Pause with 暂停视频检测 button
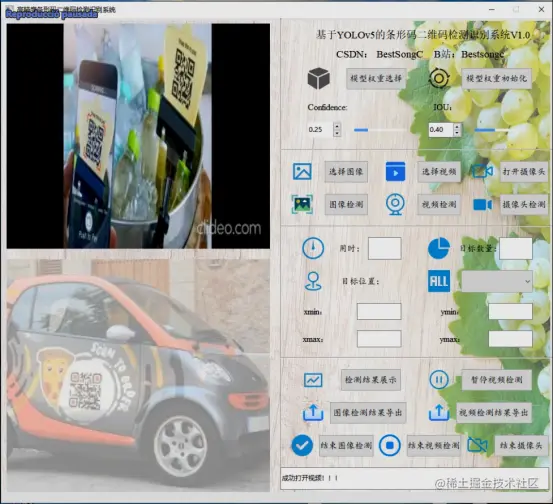This screenshot has width=553, height=504. (x=497, y=380)
